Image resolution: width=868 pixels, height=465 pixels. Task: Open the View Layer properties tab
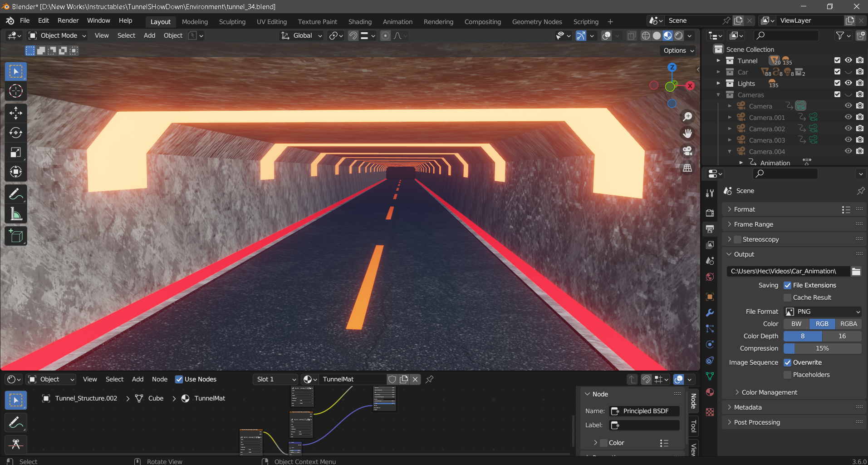pos(710,245)
